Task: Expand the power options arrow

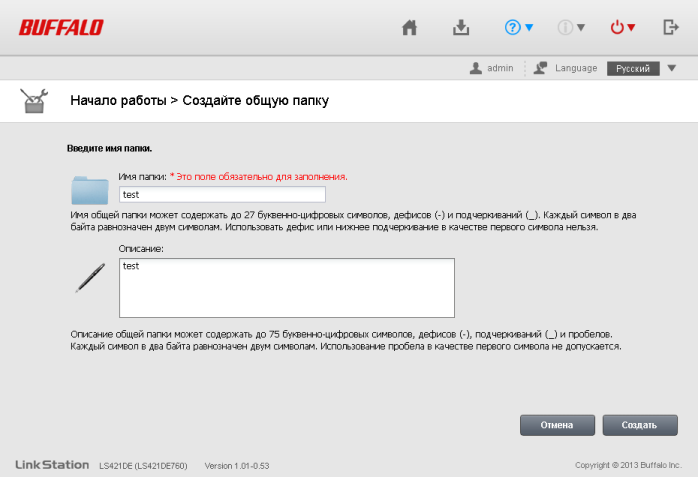Action: 631,28
